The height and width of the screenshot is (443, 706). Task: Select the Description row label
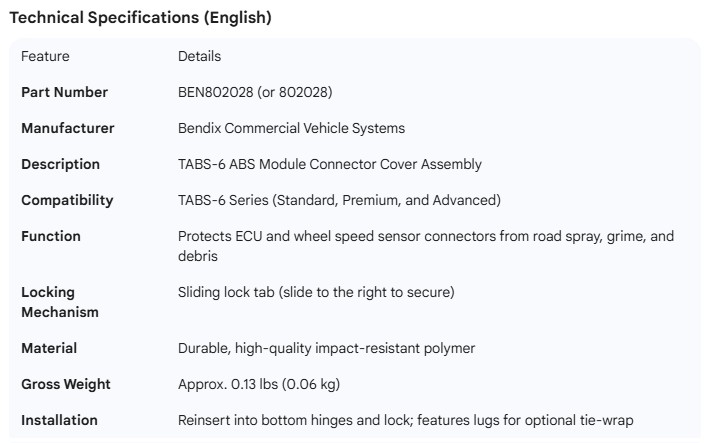61,164
